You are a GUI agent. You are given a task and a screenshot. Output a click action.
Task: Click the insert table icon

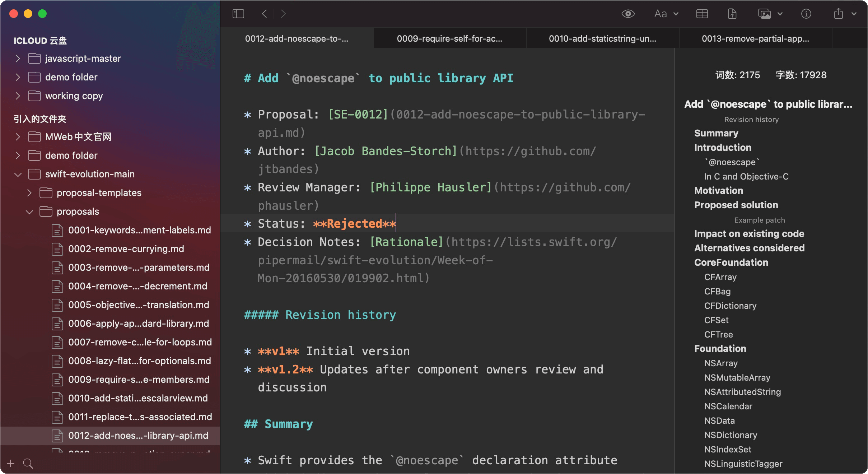coord(702,14)
